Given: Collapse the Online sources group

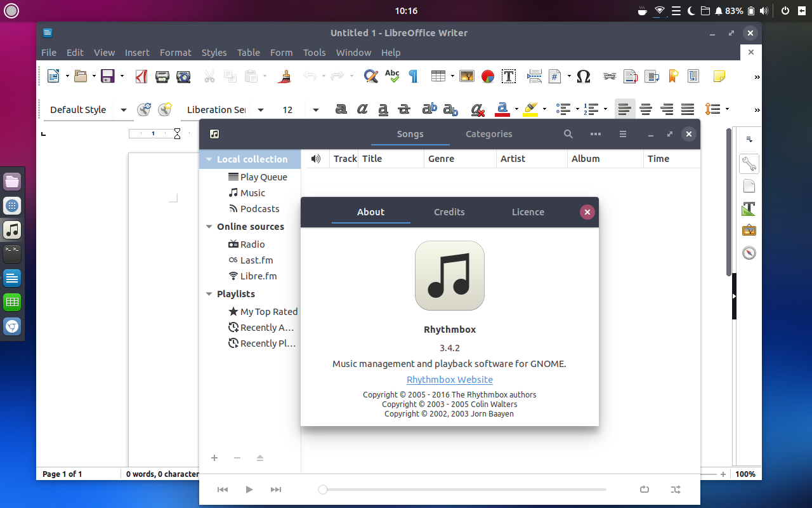Looking at the screenshot, I should tap(209, 227).
